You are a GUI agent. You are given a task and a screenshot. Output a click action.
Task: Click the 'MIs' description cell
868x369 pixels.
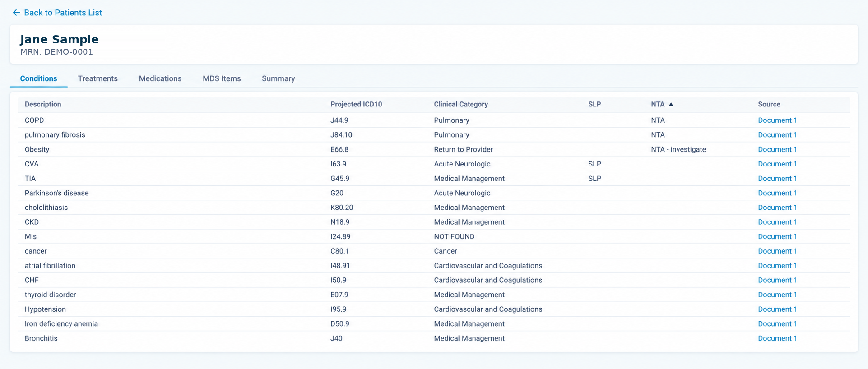pyautogui.click(x=31, y=237)
